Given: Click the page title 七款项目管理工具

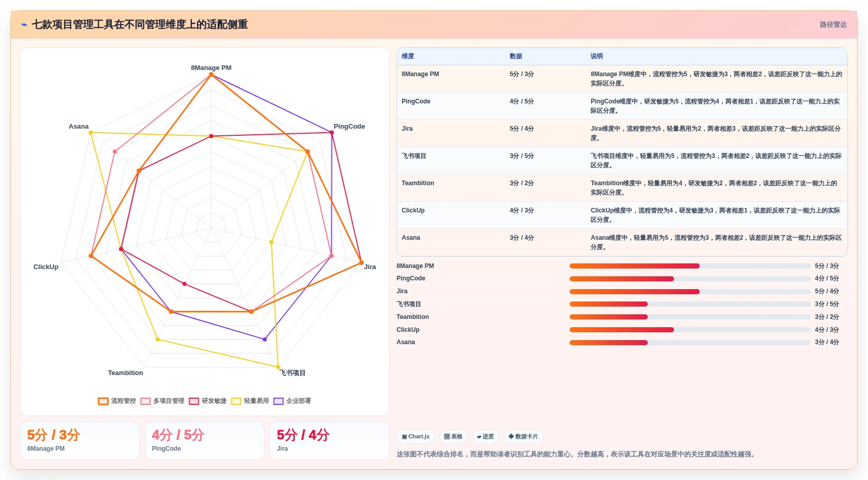Looking at the screenshot, I should click(140, 25).
